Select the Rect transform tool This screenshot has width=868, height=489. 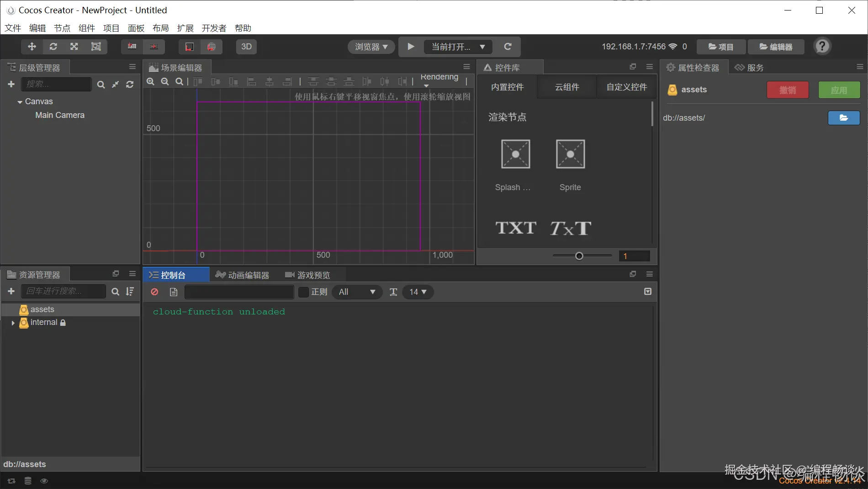pos(95,46)
